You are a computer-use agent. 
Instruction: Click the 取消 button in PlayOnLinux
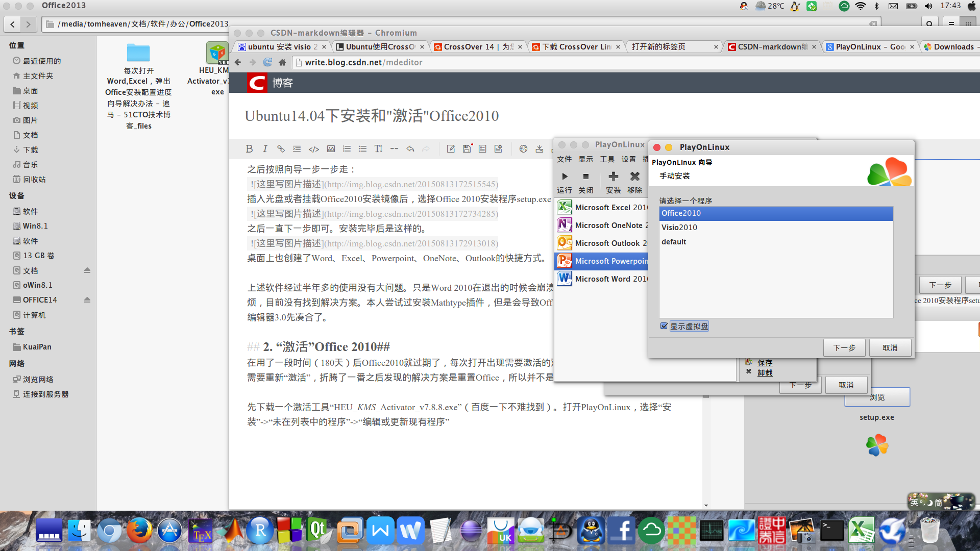coord(891,347)
